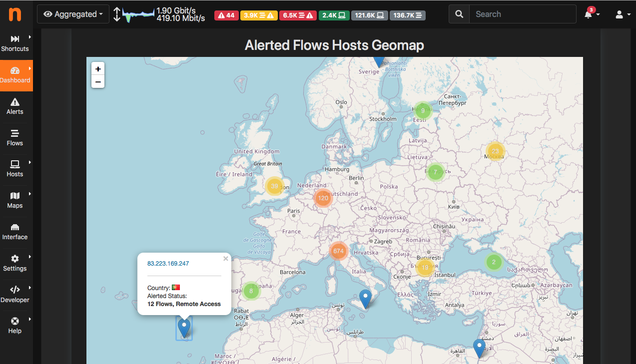Open the Hosts sidebar menu
This screenshot has height=364, width=636.
tap(15, 169)
